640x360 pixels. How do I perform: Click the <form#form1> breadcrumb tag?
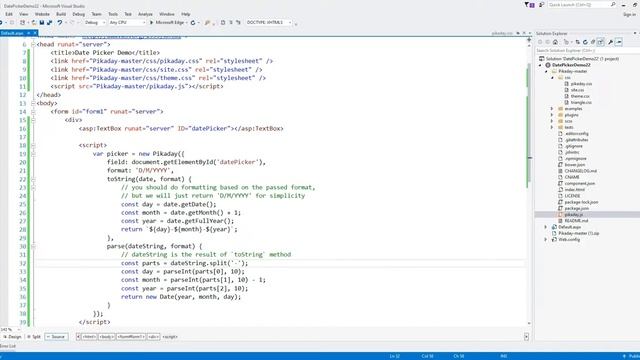tap(131, 337)
